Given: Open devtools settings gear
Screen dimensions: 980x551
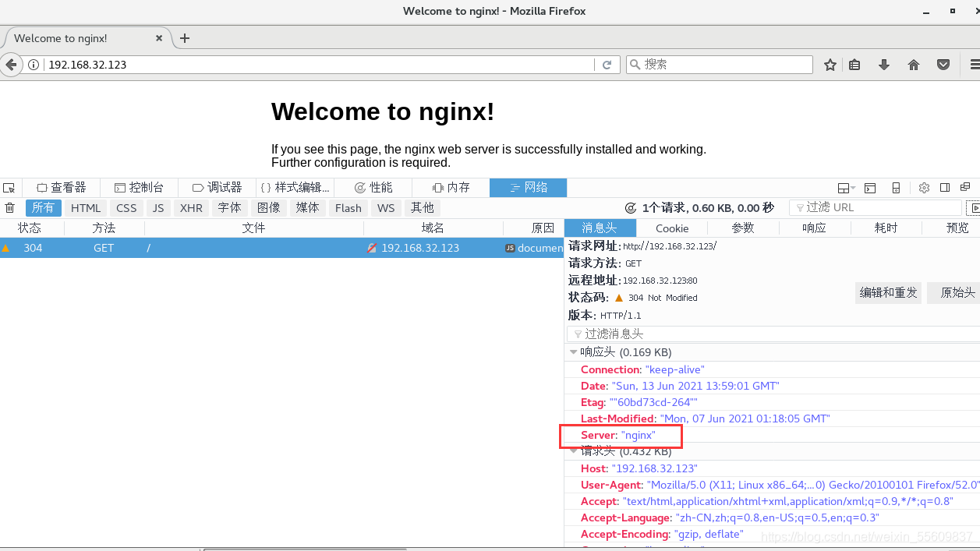Looking at the screenshot, I should point(924,188).
